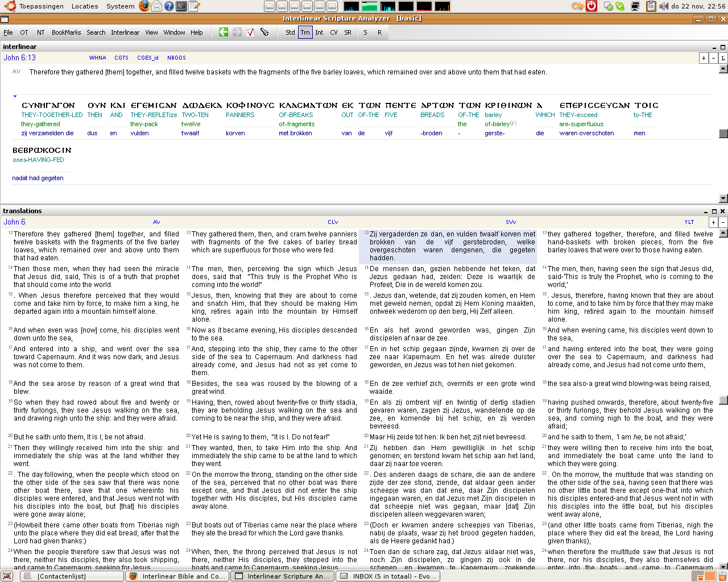Image resolution: width=728 pixels, height=582 pixels.
Task: Open the NT dropdown menu
Action: point(41,32)
